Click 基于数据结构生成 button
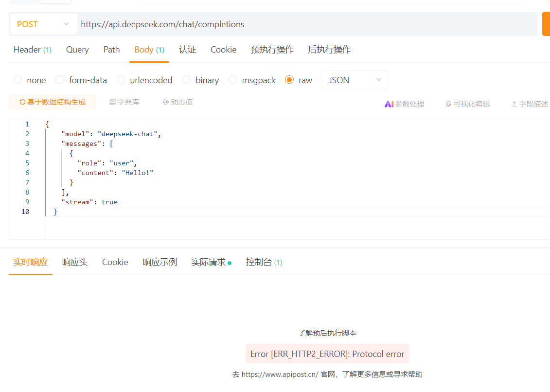This screenshot has width=550, height=392. click(x=52, y=102)
